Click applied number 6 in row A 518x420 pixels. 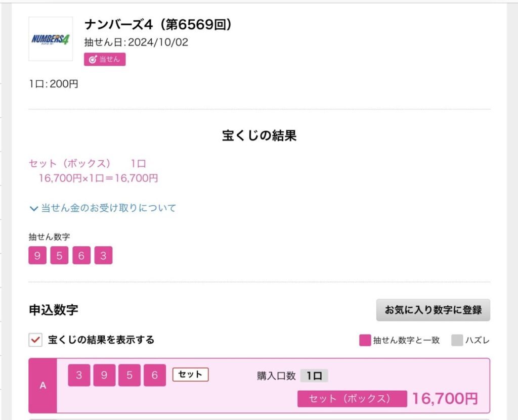pos(155,375)
